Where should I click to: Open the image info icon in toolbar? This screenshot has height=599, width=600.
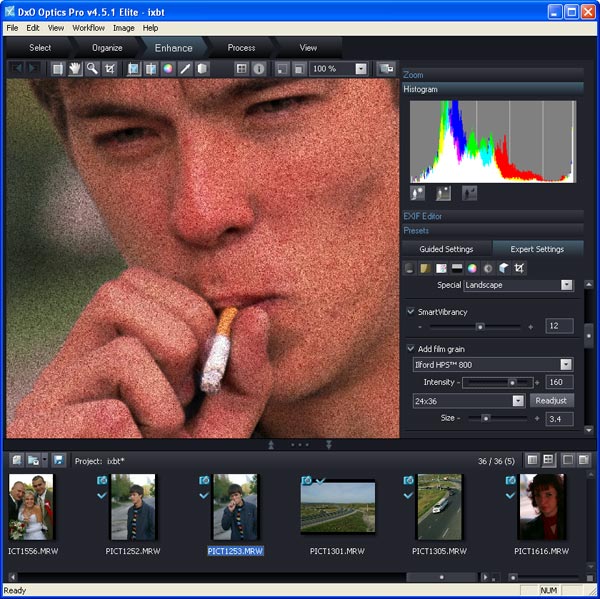tap(259, 69)
